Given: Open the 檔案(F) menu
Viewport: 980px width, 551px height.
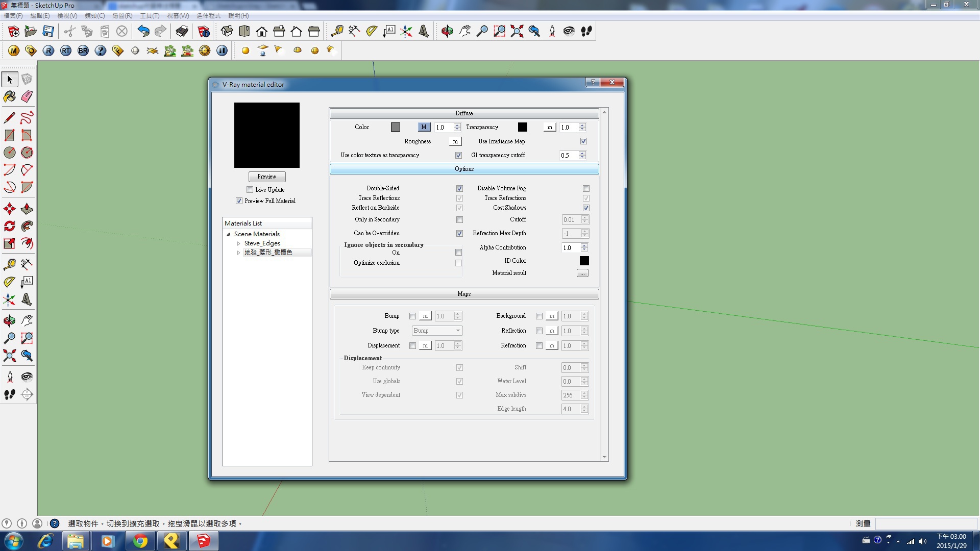Looking at the screenshot, I should [x=13, y=16].
